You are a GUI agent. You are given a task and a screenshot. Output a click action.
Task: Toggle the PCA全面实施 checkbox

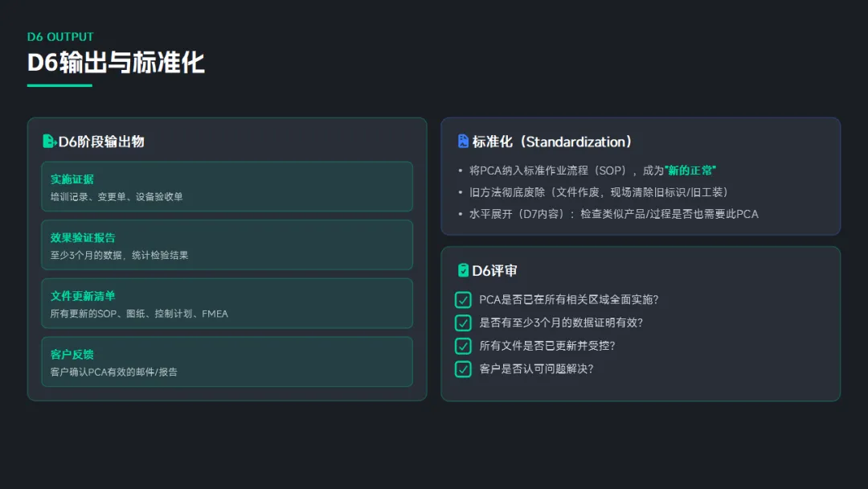463,300
